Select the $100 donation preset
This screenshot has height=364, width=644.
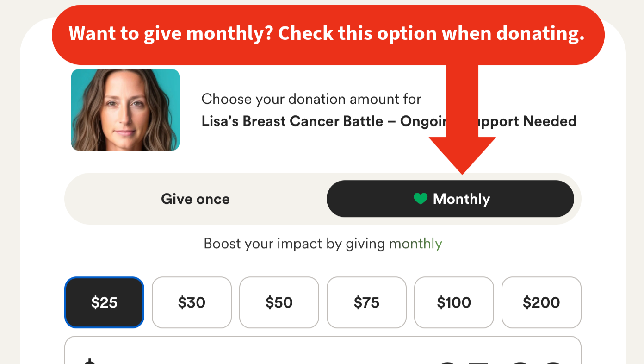click(x=454, y=302)
